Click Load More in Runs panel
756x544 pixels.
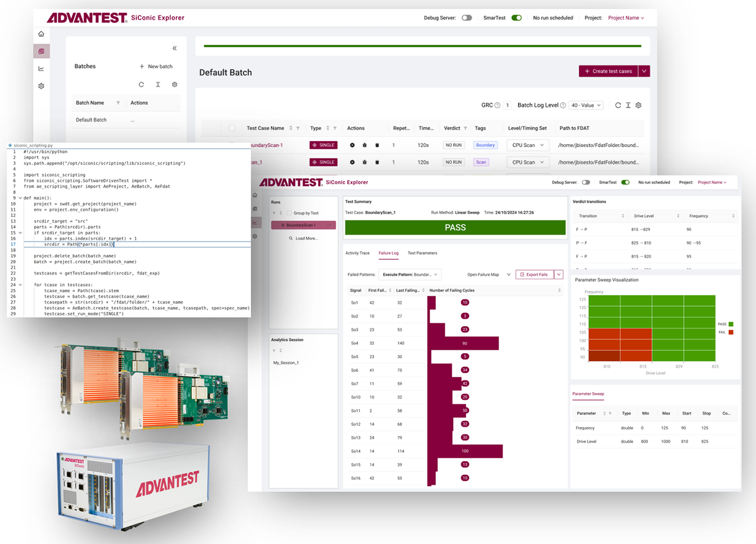304,238
